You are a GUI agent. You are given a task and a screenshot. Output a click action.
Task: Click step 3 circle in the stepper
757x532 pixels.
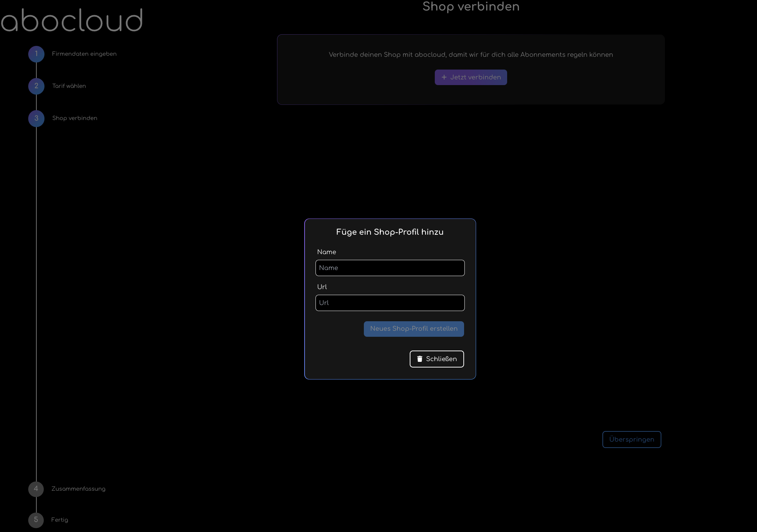coord(36,118)
